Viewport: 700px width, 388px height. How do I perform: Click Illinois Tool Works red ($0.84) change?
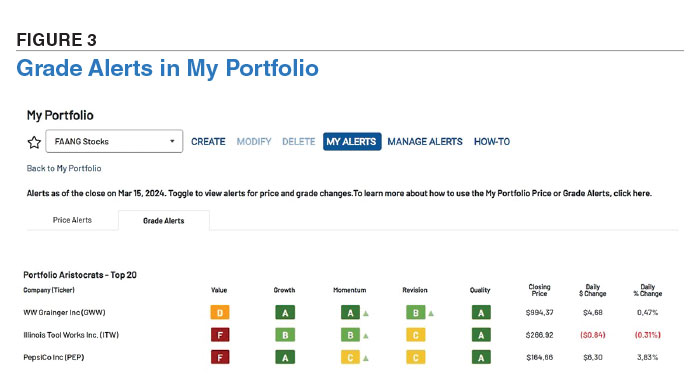pos(593,335)
